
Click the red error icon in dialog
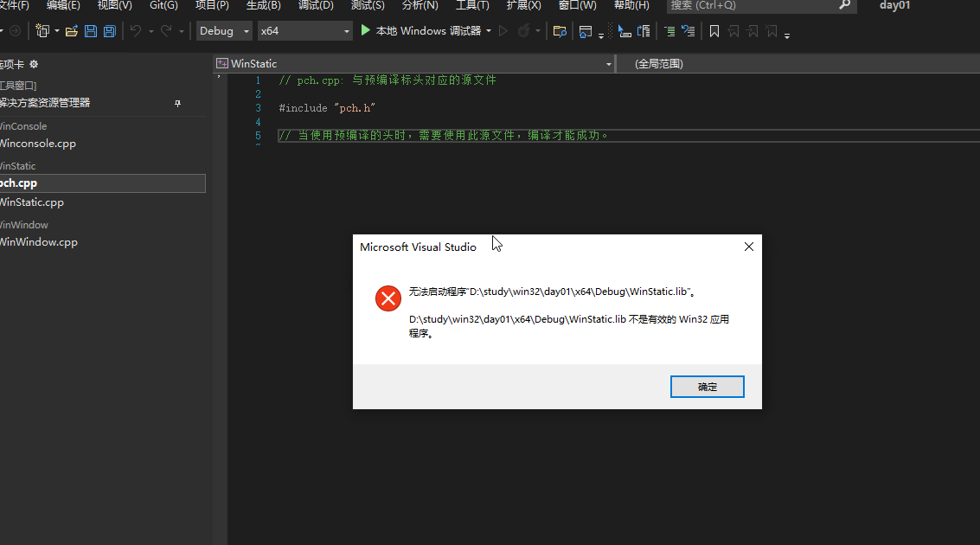click(388, 298)
